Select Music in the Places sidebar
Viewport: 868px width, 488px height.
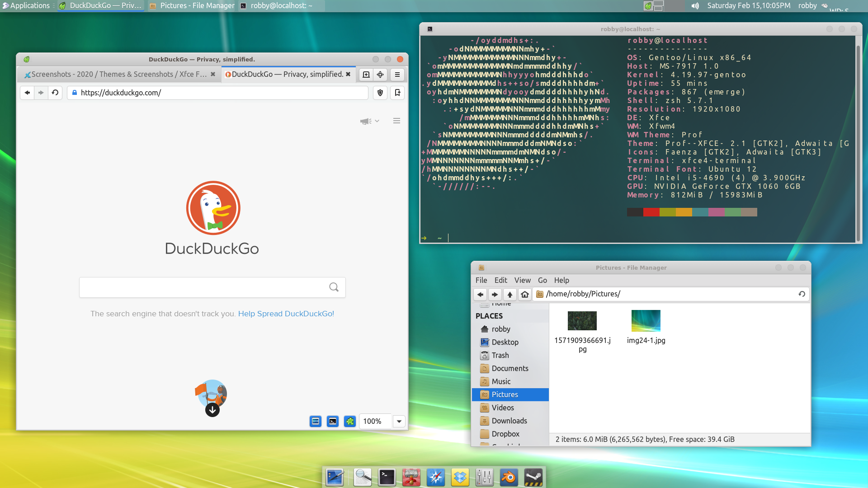pos(510,381)
